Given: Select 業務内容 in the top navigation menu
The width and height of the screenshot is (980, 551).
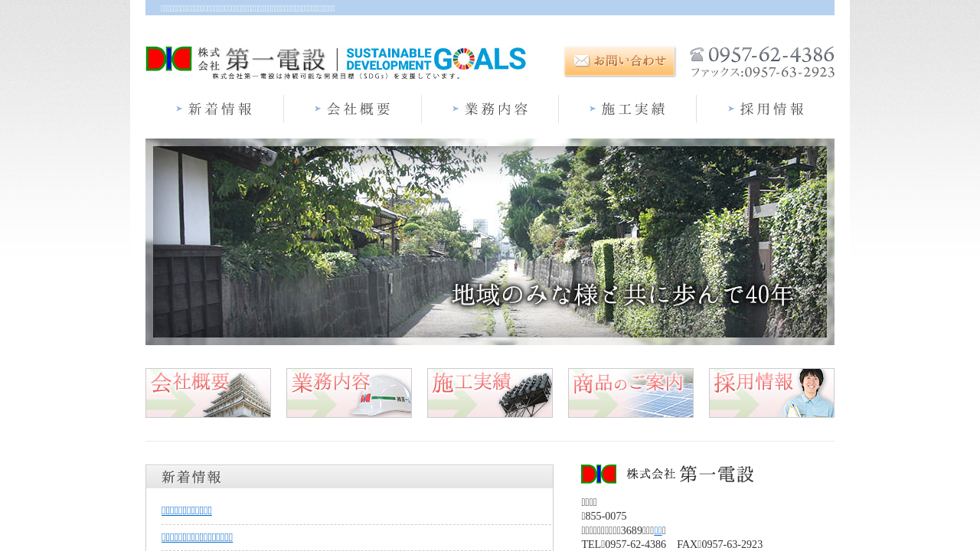Looking at the screenshot, I should point(490,109).
